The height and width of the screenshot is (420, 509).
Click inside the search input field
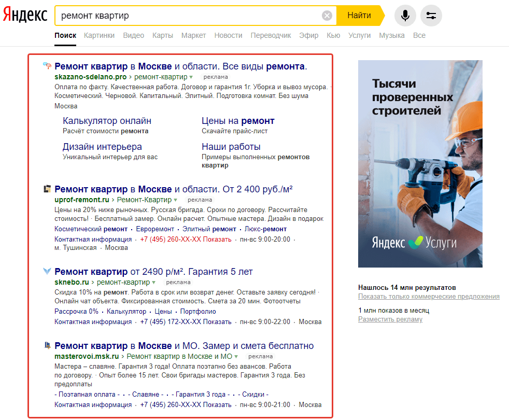point(187,16)
